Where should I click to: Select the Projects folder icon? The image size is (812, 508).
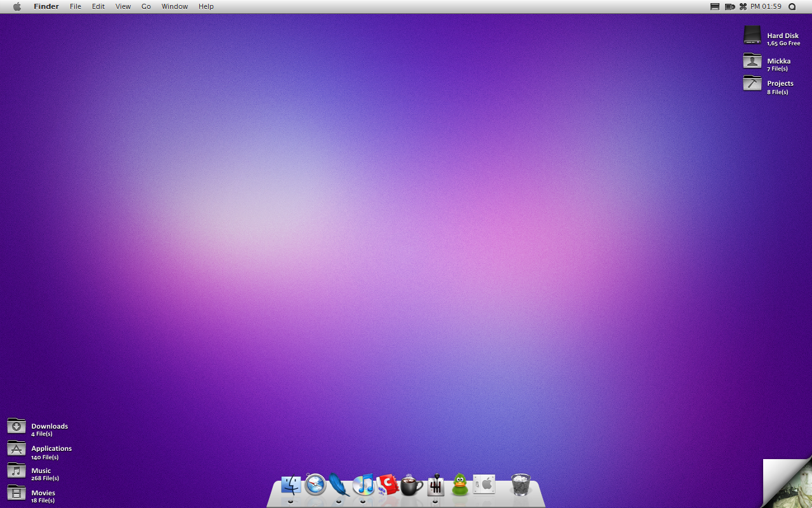pyautogui.click(x=752, y=83)
